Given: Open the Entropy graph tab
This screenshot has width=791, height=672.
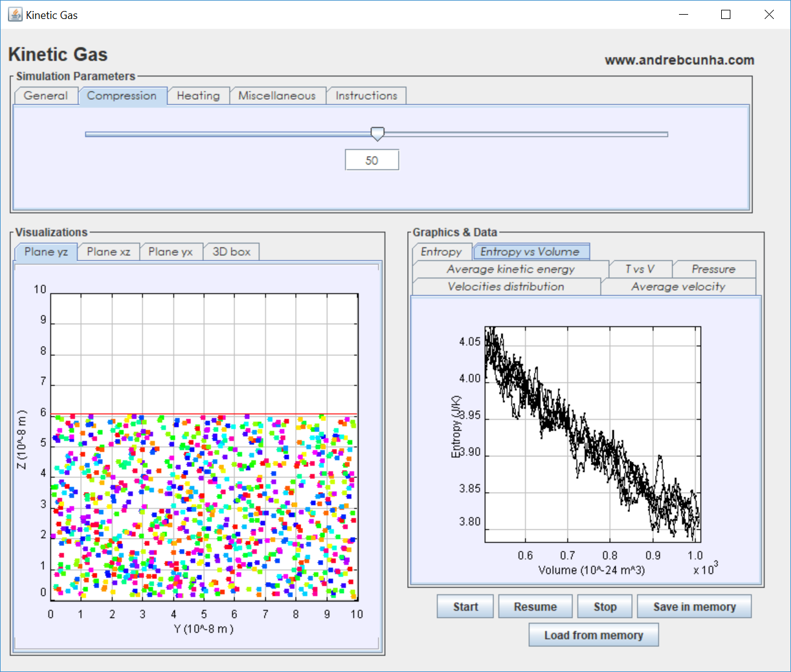Looking at the screenshot, I should coord(441,252).
